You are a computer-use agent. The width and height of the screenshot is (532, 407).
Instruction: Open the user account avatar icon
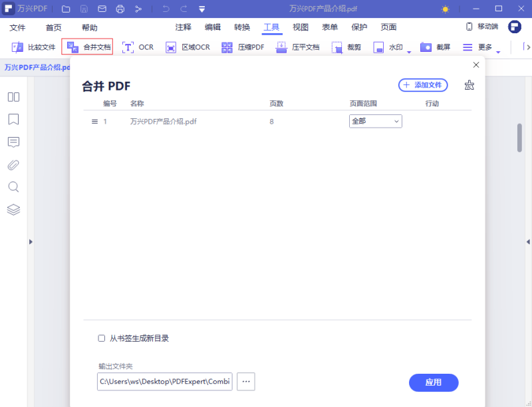coord(514,27)
